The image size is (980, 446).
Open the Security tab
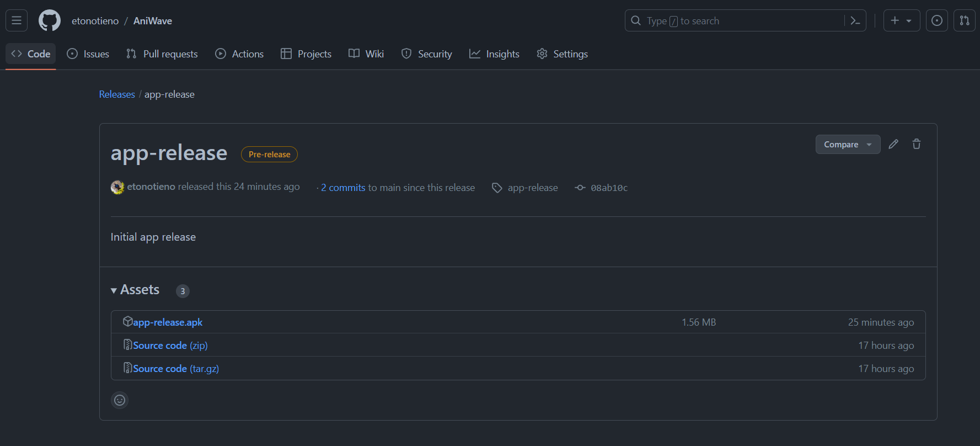[x=427, y=54]
